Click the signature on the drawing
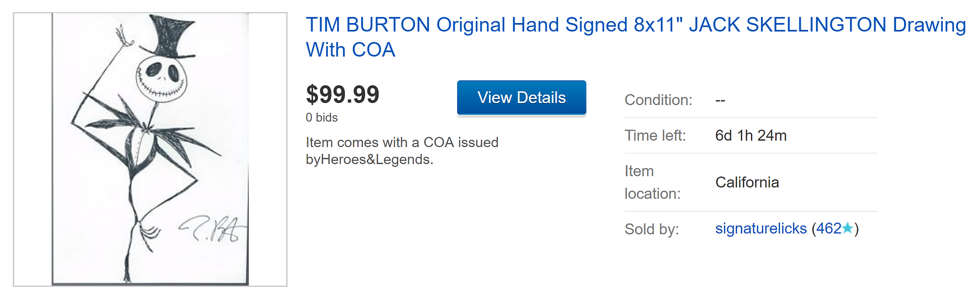Viewport: 980px width, 301px height. point(213,229)
